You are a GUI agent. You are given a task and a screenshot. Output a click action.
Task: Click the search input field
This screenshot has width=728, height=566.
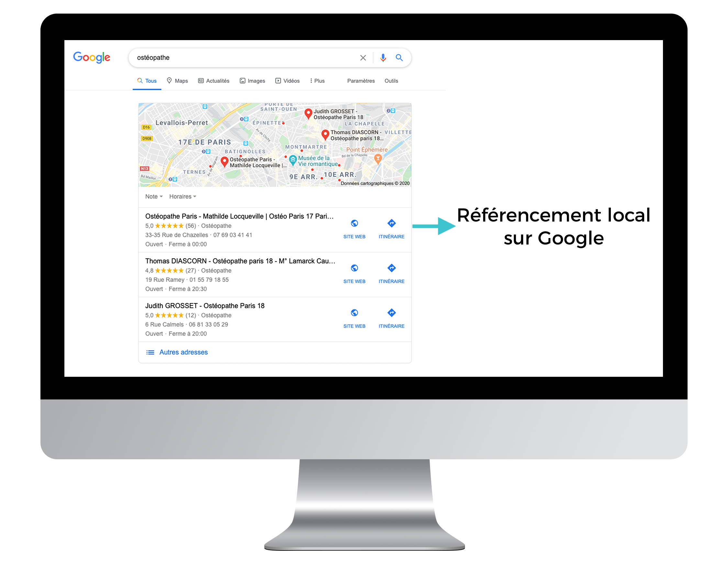pos(243,57)
